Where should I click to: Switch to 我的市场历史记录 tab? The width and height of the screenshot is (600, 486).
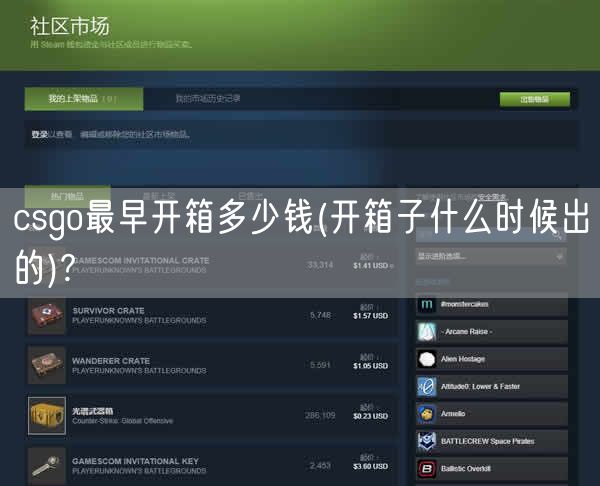[208, 99]
